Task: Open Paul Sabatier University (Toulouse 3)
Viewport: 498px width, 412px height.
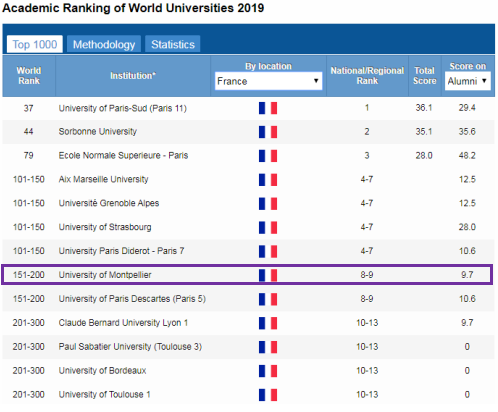Action: [x=130, y=347]
